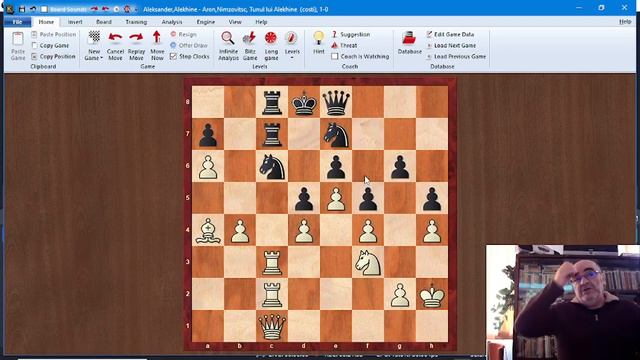640x360 pixels.
Task: Click the black queen on e8
Action: 336,102
